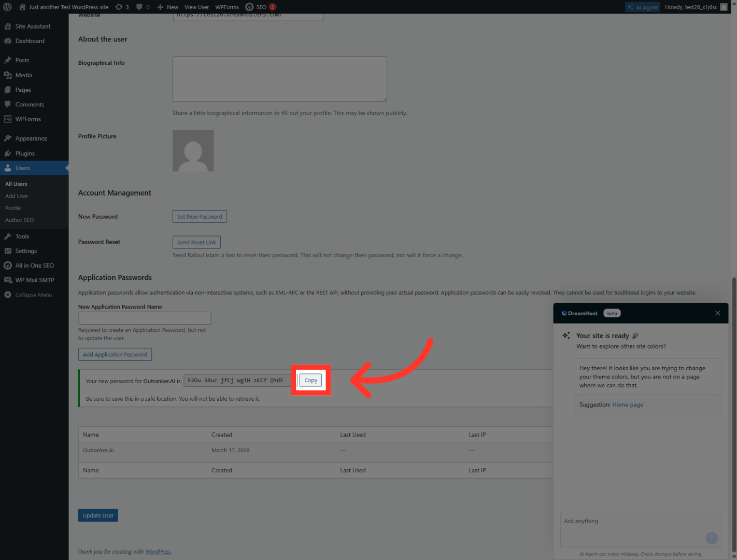Collapse the admin sidebar menu
This screenshot has width=737, height=560.
(34, 295)
